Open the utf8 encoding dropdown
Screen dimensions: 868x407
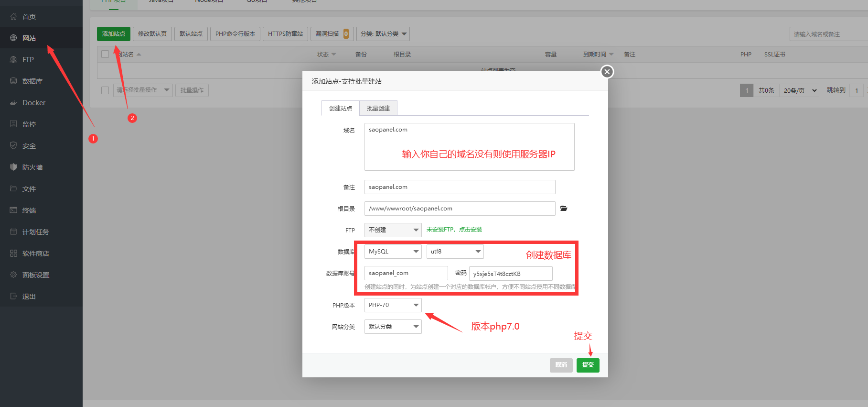(455, 252)
